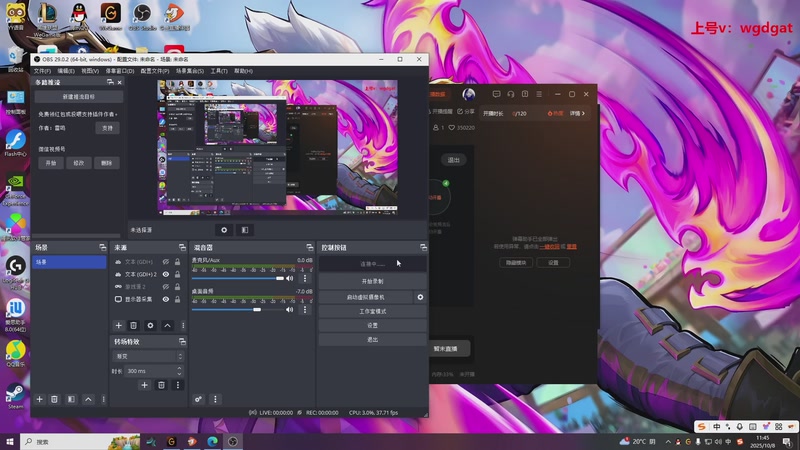This screenshot has height=450, width=800.
Task: Open the Edit menu in OBS
Action: 66,71
